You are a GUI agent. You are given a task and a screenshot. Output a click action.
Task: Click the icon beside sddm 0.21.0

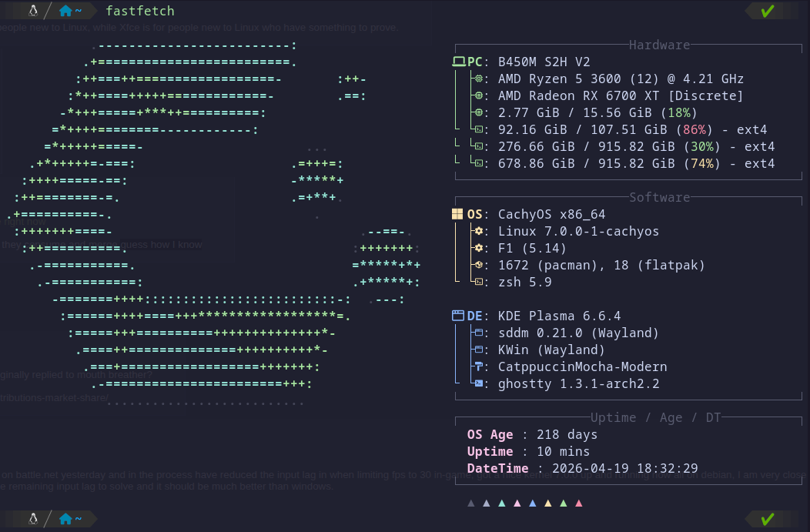pyautogui.click(x=479, y=333)
